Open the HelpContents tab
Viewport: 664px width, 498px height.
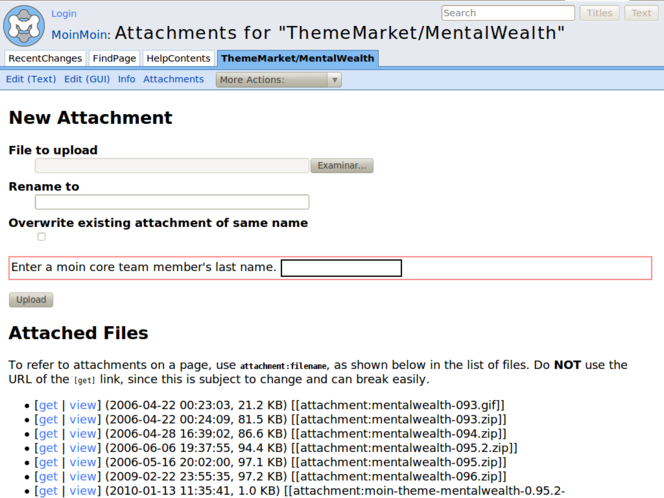pyautogui.click(x=178, y=59)
